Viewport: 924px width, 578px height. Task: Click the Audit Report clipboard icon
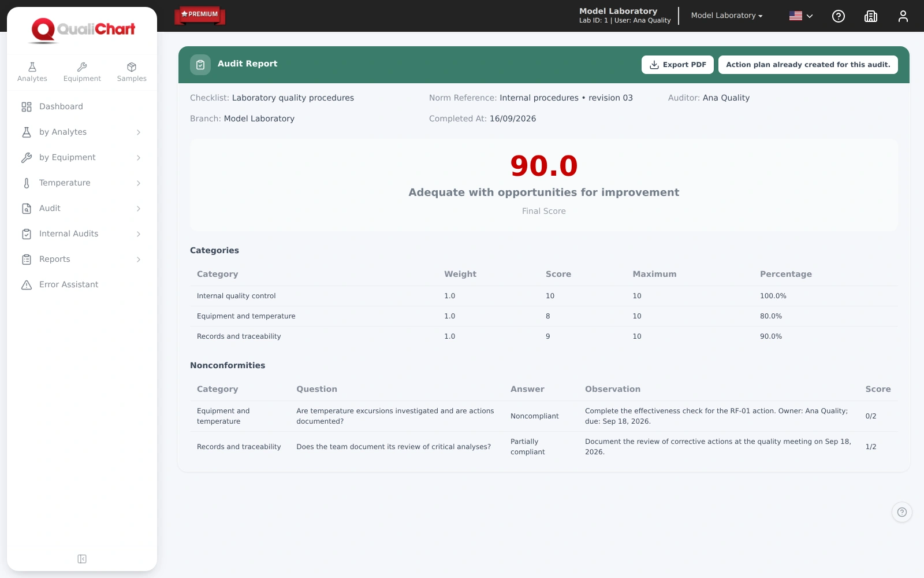[200, 65]
